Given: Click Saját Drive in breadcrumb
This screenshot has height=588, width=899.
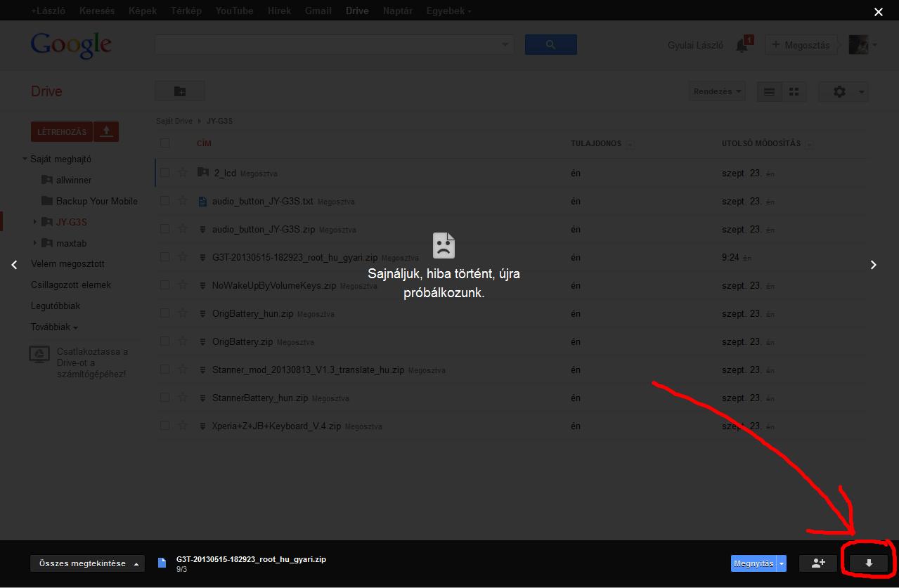Looking at the screenshot, I should pos(174,121).
